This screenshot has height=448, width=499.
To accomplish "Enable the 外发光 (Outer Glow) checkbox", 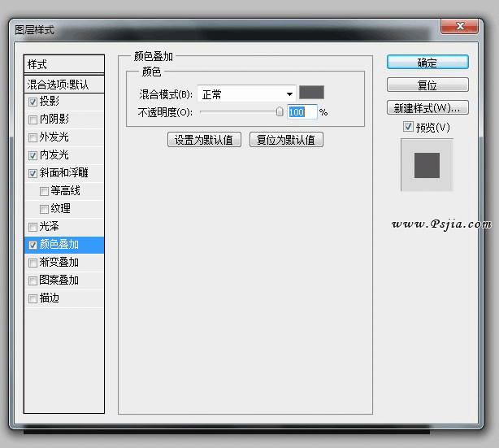I will [x=33, y=137].
